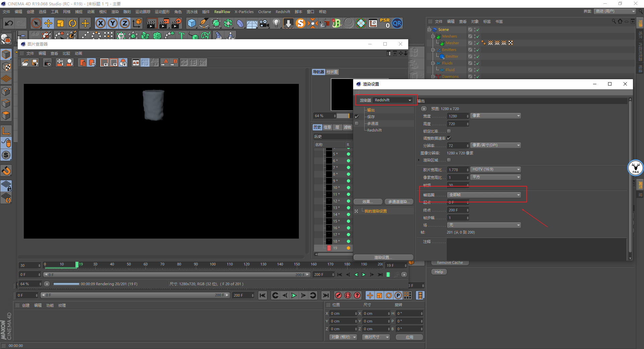Screen dimensions: 644x349
Task: Click the blue QR icon
Action: (x=397, y=23)
